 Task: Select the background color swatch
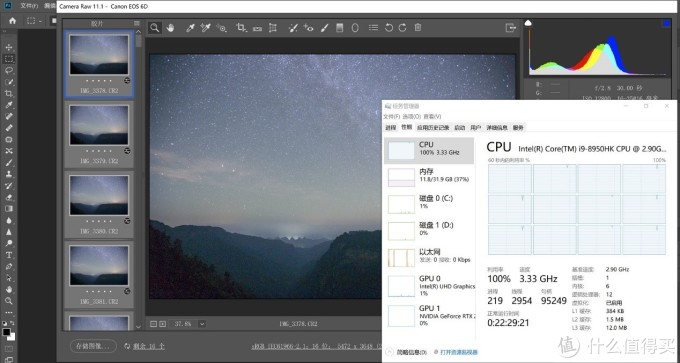(11, 337)
